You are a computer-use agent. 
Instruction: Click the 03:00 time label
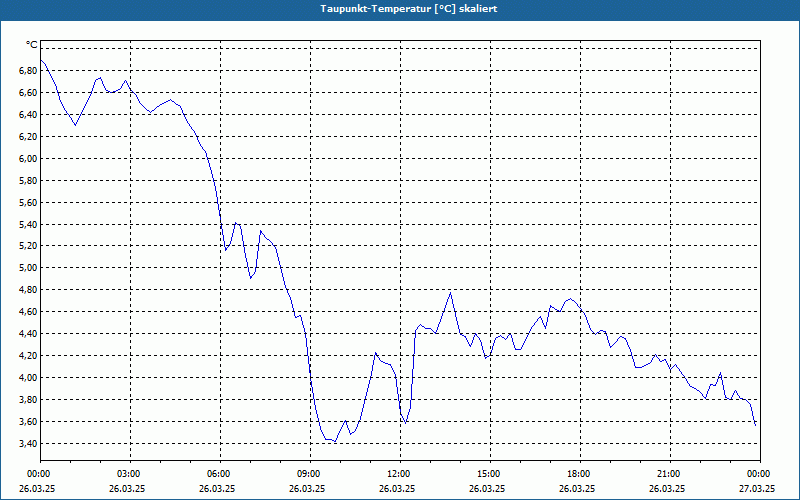pyautogui.click(x=130, y=474)
